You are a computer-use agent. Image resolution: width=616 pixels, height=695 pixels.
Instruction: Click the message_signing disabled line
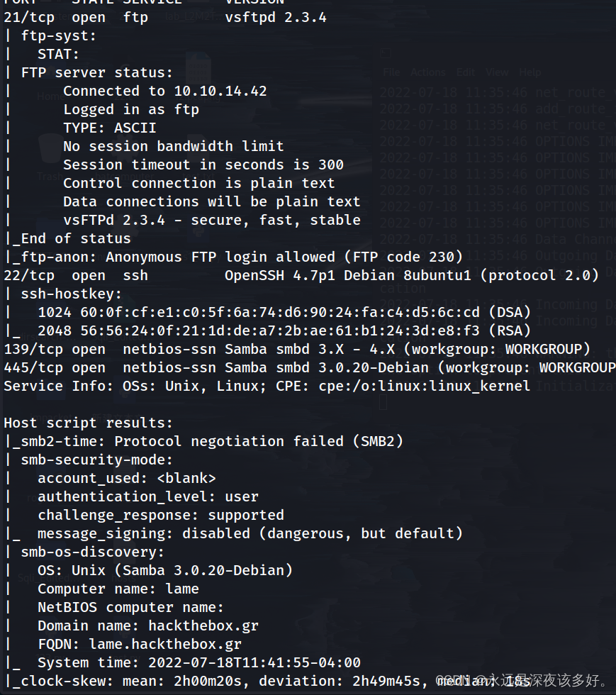[x=250, y=533]
